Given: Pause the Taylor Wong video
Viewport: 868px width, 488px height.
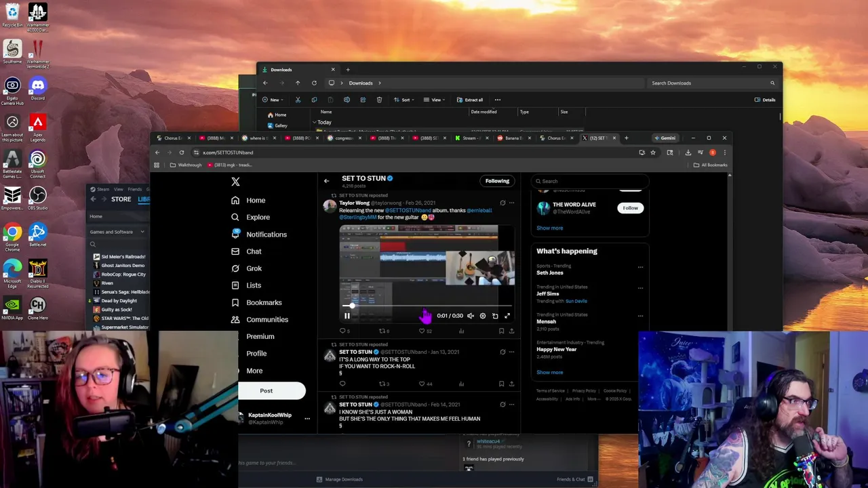Looking at the screenshot, I should (347, 316).
